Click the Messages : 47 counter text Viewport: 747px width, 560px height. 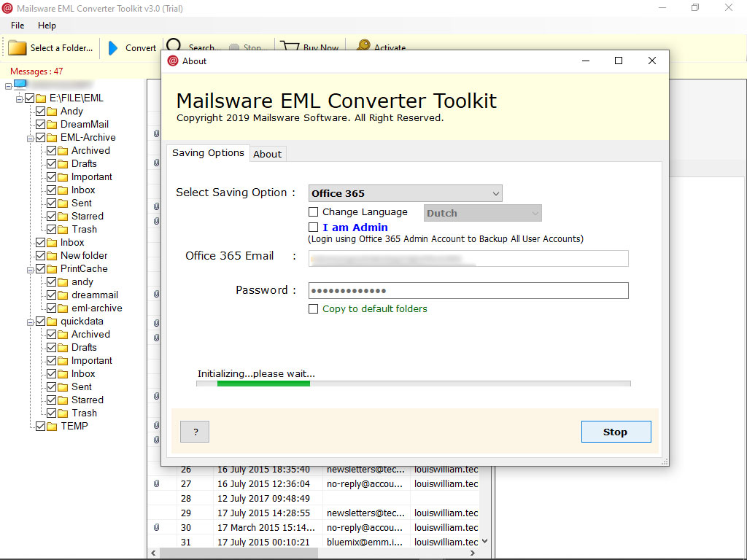point(36,71)
